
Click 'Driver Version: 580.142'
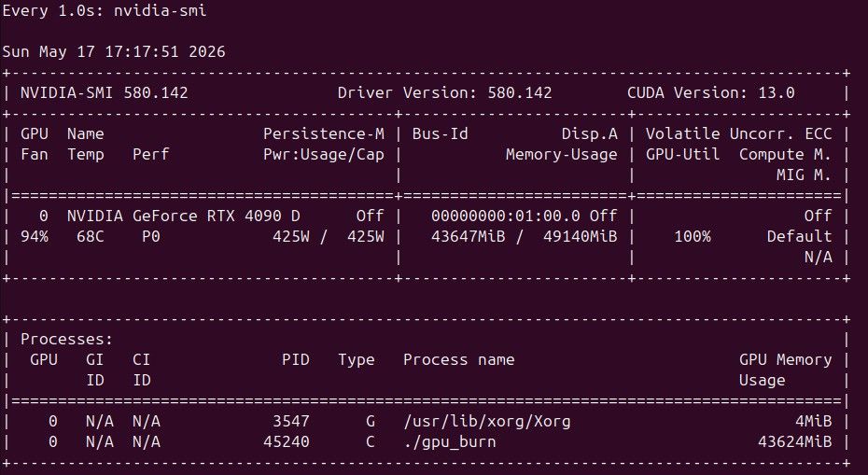click(444, 92)
